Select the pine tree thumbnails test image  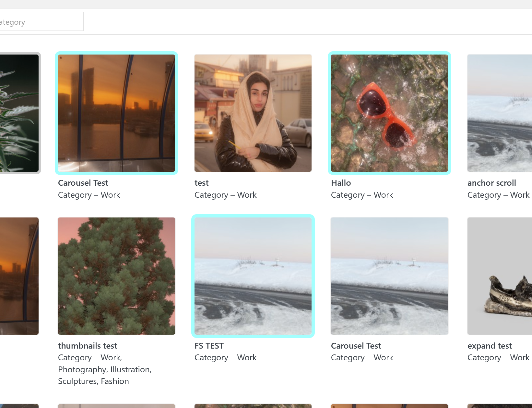tap(116, 276)
